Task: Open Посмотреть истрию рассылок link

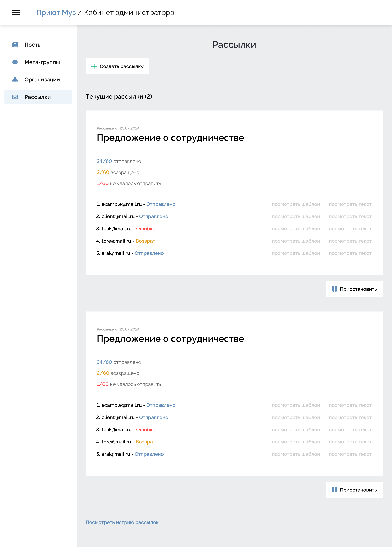Action: [x=122, y=522]
